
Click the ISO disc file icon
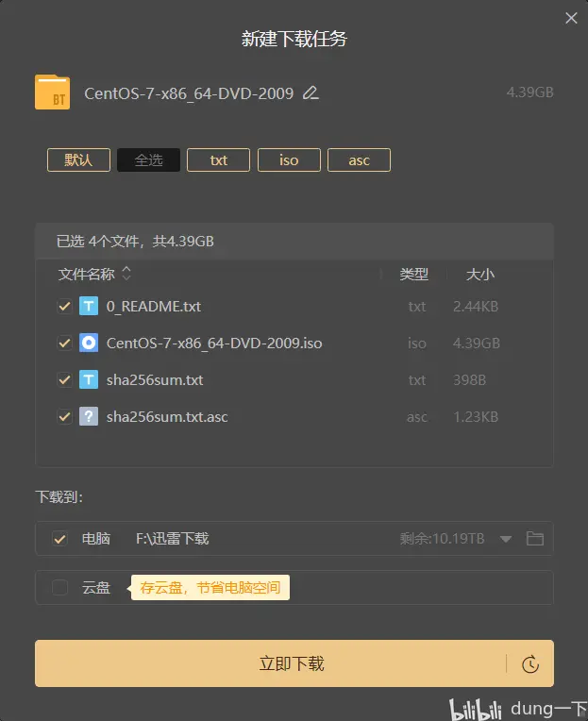click(x=89, y=343)
